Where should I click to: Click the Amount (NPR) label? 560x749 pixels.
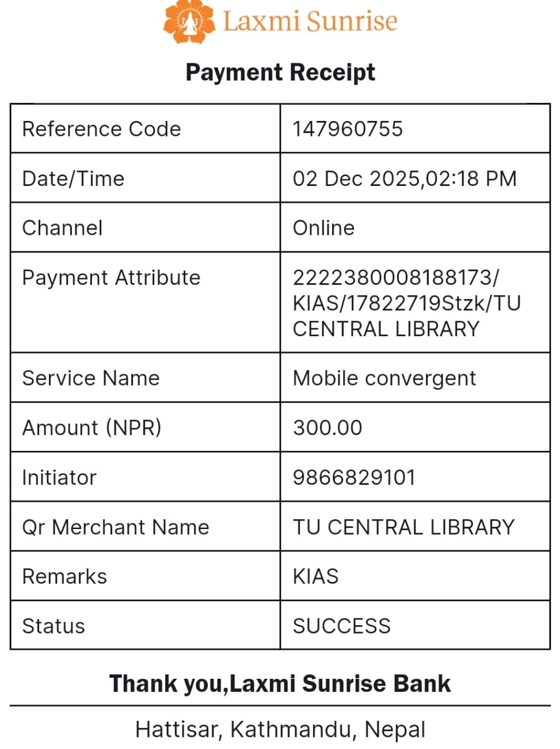pyautogui.click(x=92, y=428)
